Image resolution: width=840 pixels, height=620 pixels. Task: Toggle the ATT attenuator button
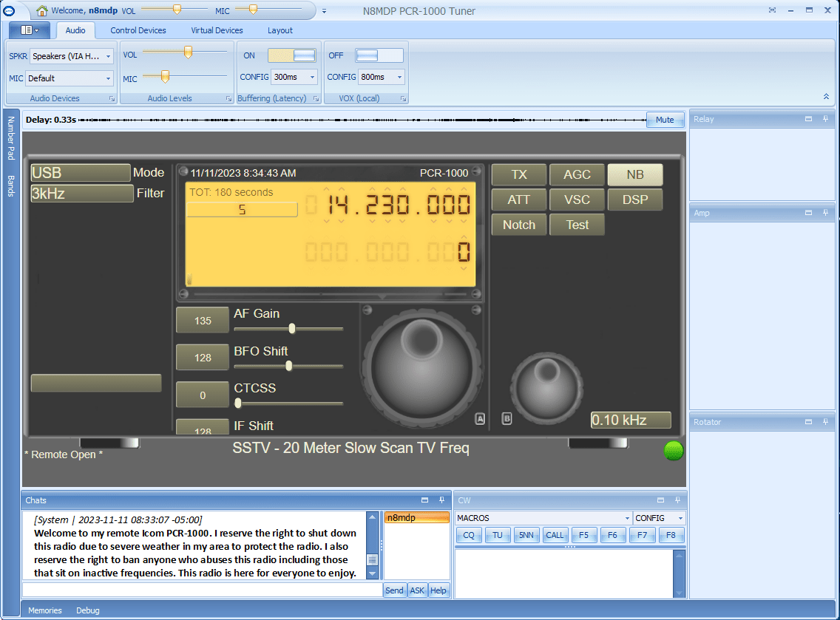pos(518,200)
